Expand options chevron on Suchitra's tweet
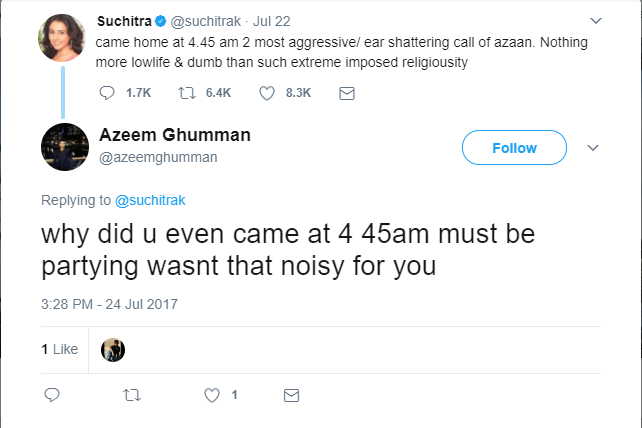This screenshot has width=642, height=428. (597, 21)
